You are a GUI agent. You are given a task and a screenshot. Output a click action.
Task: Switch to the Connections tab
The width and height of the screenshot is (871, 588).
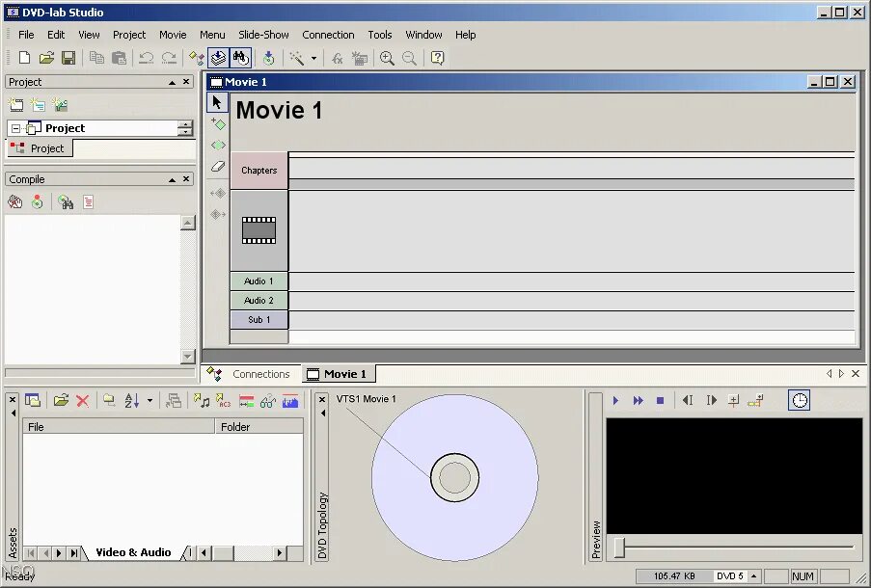click(x=249, y=374)
